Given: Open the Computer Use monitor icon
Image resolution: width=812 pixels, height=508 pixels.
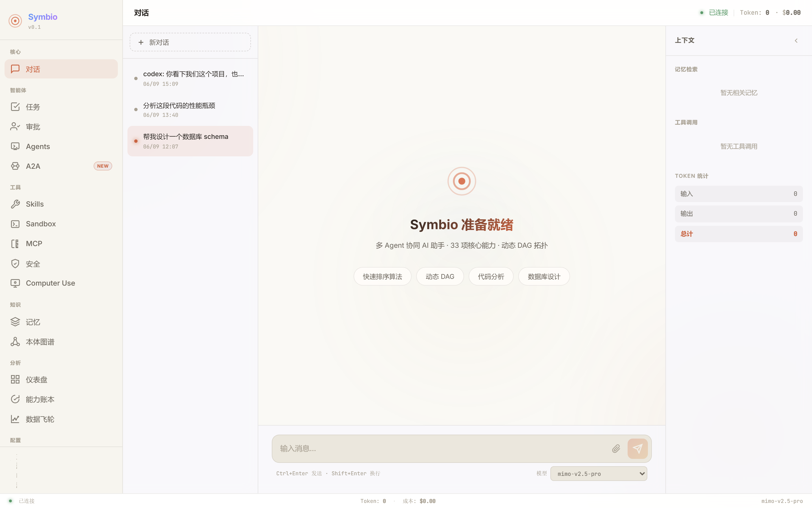Looking at the screenshot, I should 15,283.
